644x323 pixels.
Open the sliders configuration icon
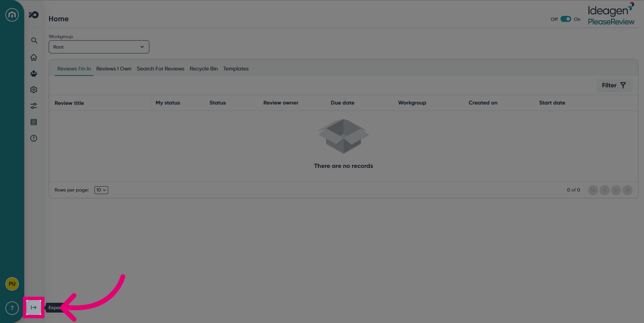tap(34, 106)
